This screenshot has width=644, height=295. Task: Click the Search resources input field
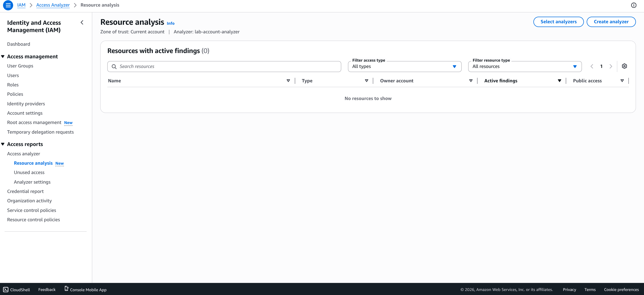tap(224, 66)
